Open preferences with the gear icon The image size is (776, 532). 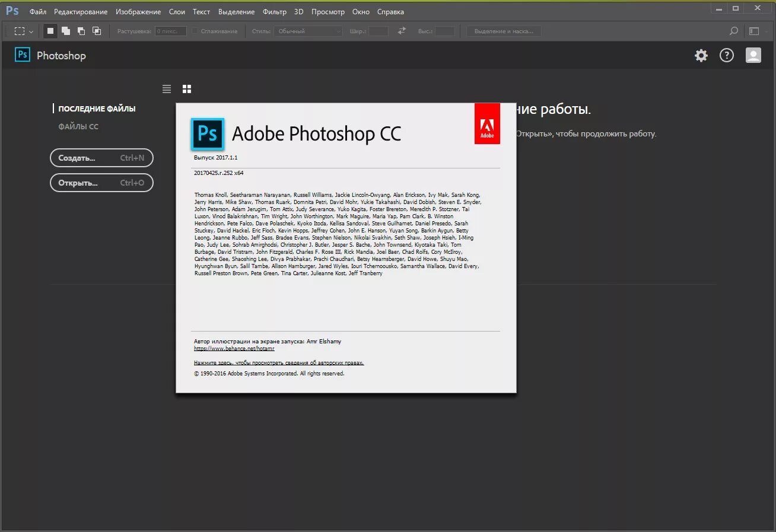701,56
